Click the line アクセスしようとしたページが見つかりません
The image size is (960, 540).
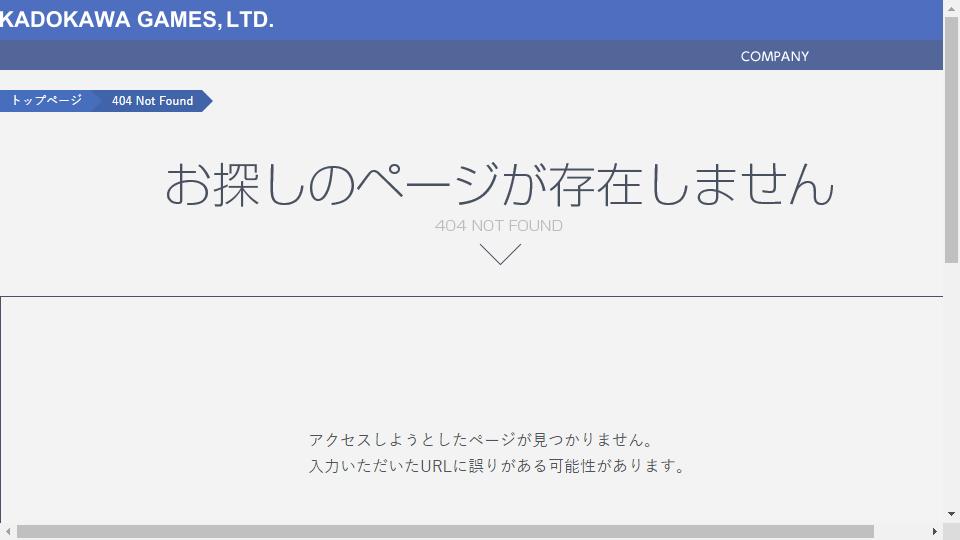(x=482, y=440)
